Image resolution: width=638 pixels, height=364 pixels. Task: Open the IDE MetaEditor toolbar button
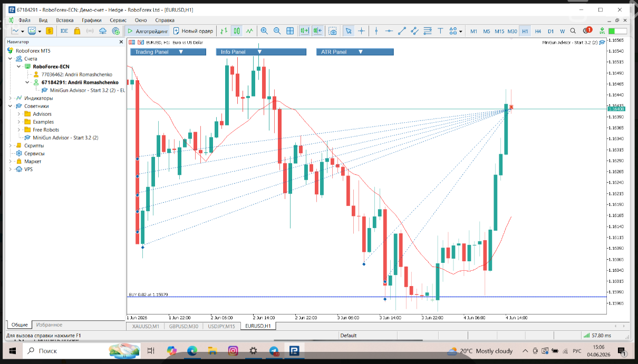click(x=64, y=31)
